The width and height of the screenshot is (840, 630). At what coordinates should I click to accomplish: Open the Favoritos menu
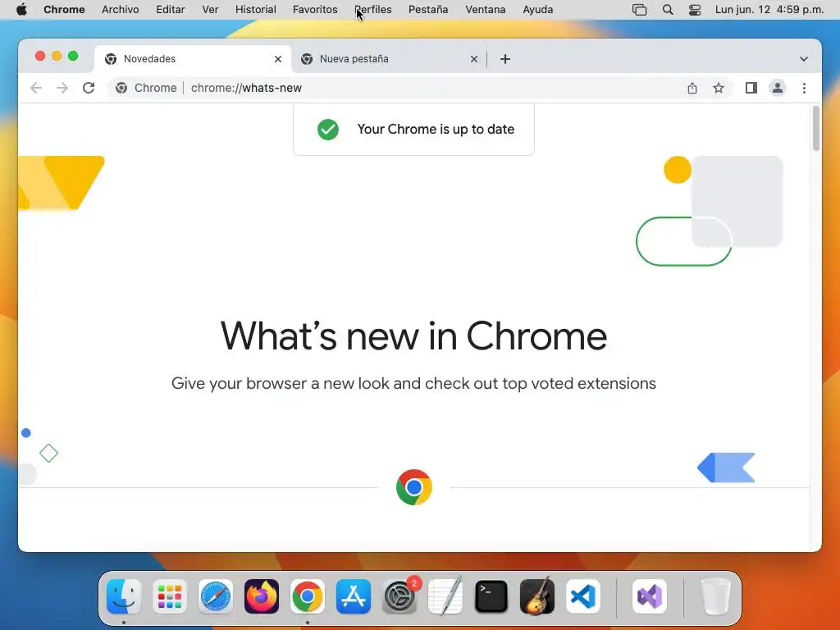click(315, 10)
